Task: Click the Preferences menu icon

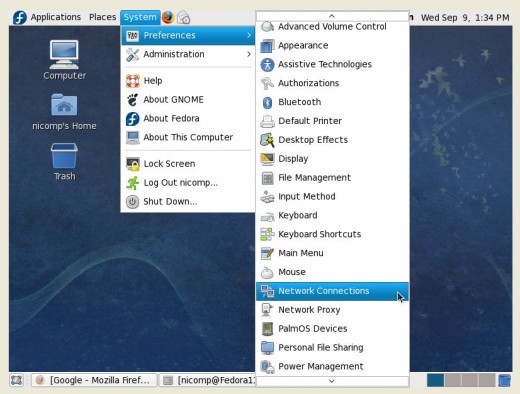Action: [x=133, y=35]
